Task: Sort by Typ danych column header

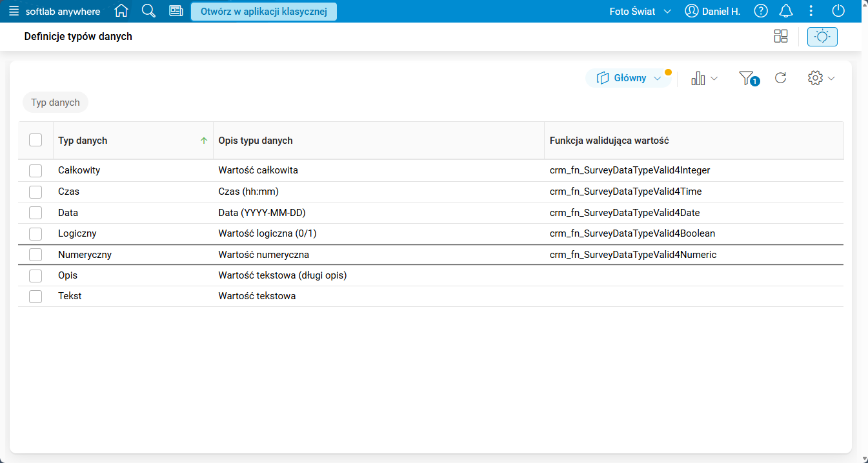Action: pos(133,141)
